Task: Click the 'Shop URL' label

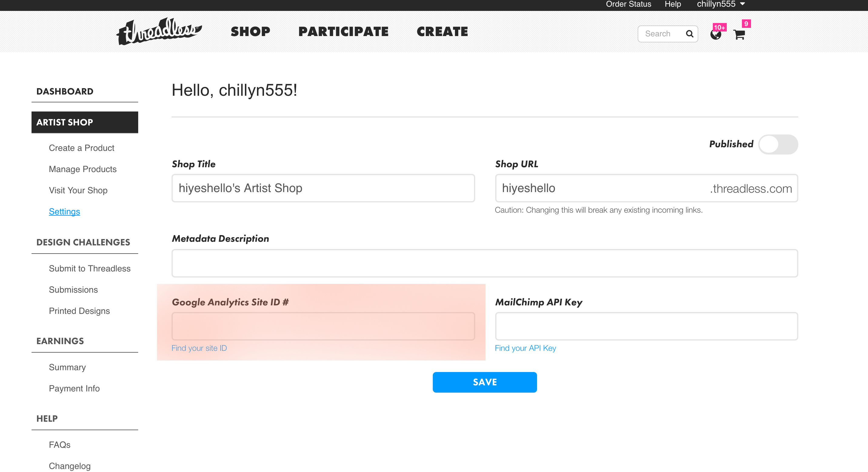Action: click(516, 164)
